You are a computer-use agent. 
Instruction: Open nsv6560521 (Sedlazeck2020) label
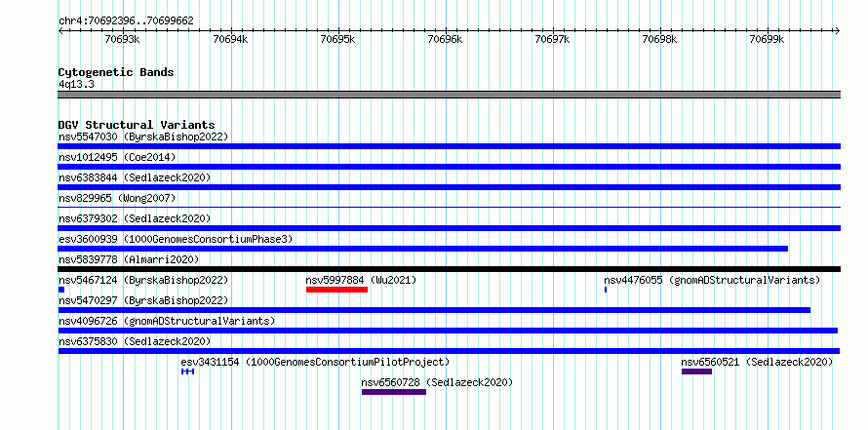(757, 362)
